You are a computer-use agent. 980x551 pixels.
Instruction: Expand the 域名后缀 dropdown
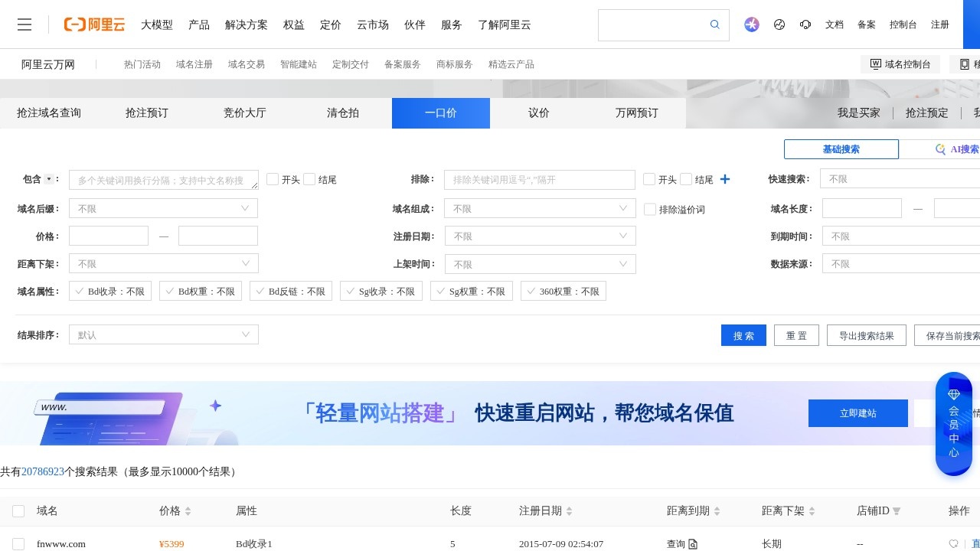[x=163, y=208]
